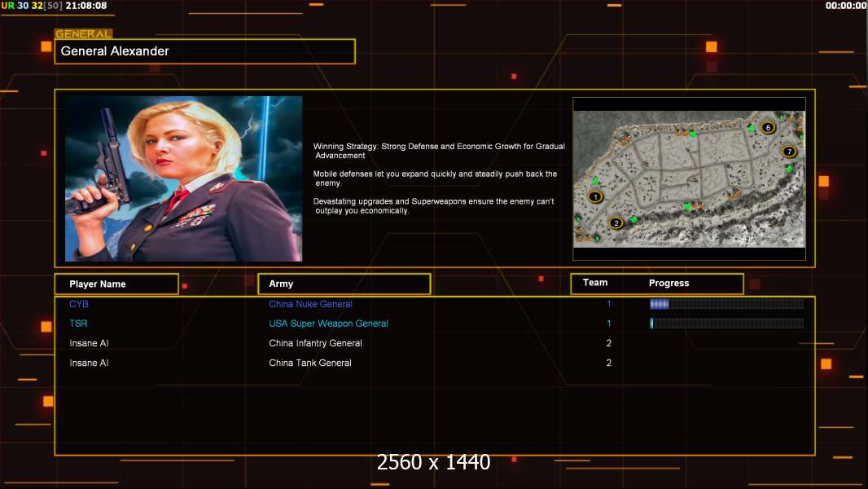Click start position marker 1 on the minimap

(x=596, y=196)
